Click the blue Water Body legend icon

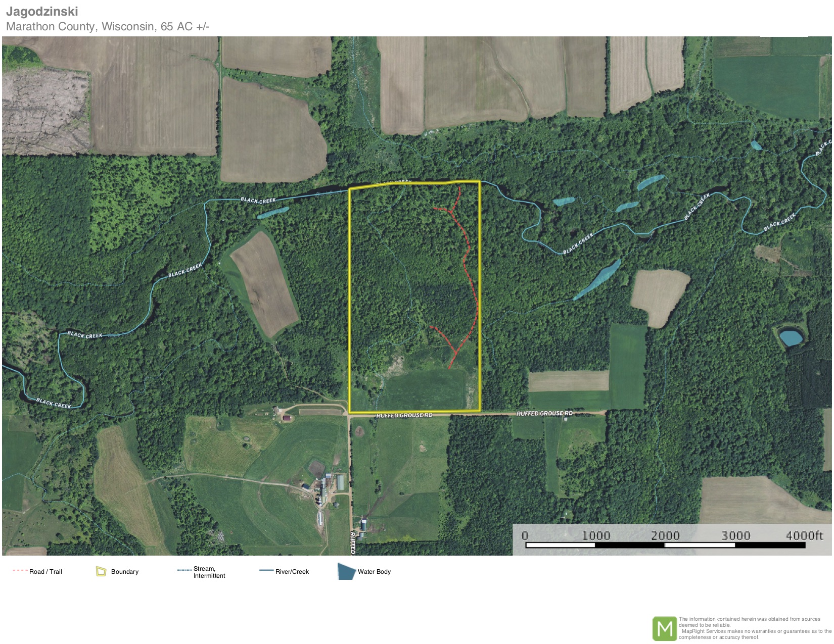pyautogui.click(x=346, y=572)
